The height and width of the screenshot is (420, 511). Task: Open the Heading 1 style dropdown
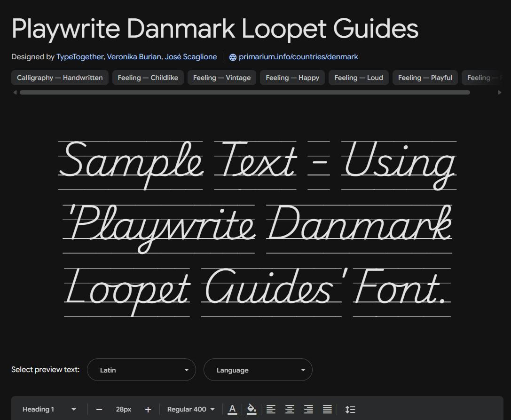(49, 409)
